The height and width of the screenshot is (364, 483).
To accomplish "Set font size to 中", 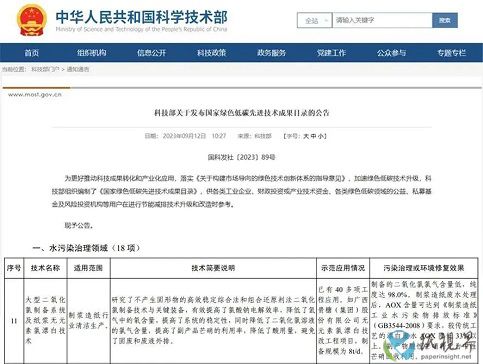I will click(313, 136).
